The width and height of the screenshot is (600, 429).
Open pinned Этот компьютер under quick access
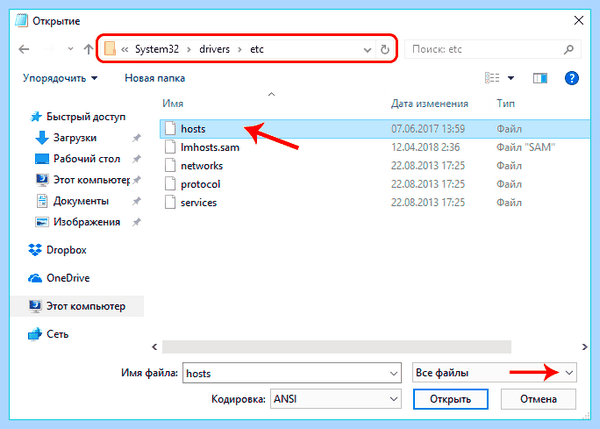(x=83, y=179)
